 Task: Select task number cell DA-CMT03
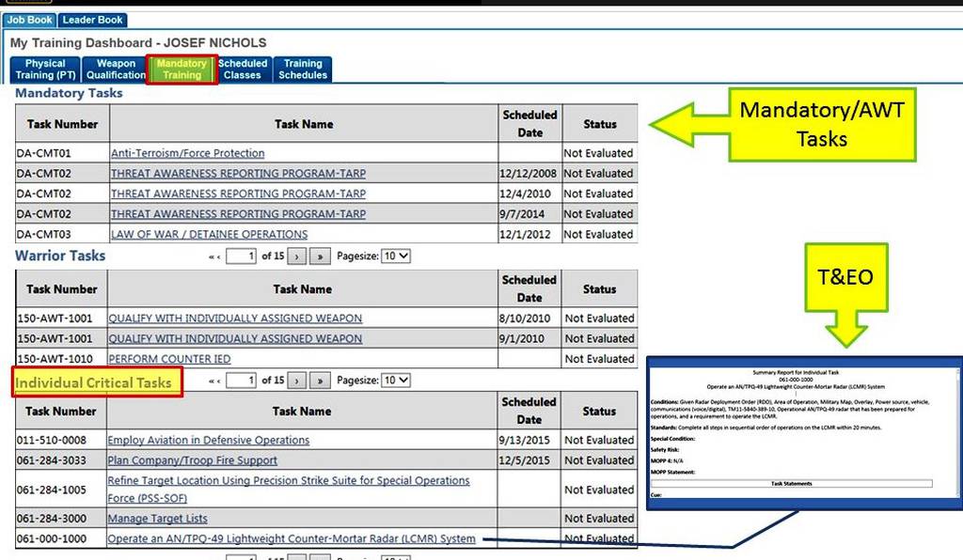(62, 234)
